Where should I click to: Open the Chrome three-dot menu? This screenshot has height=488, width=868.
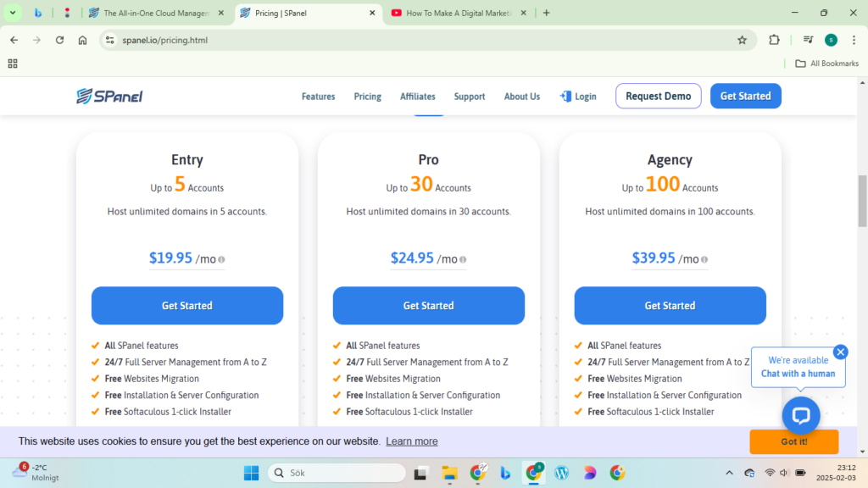[854, 40]
